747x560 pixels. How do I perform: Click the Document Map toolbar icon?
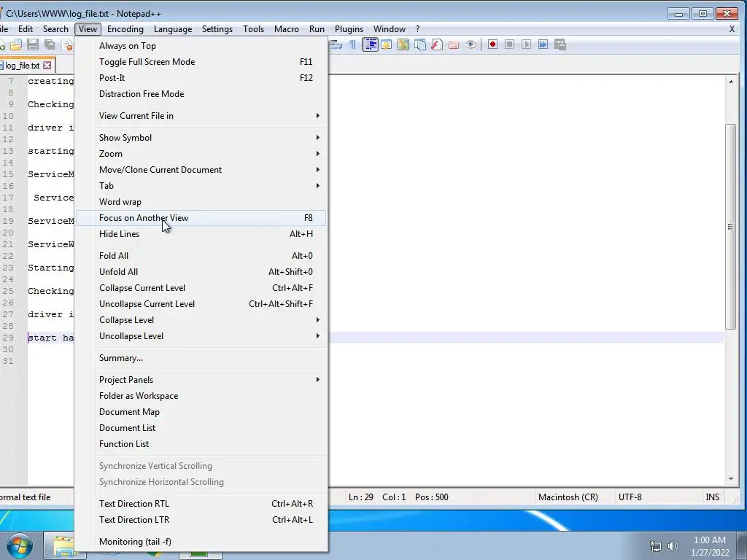point(403,44)
